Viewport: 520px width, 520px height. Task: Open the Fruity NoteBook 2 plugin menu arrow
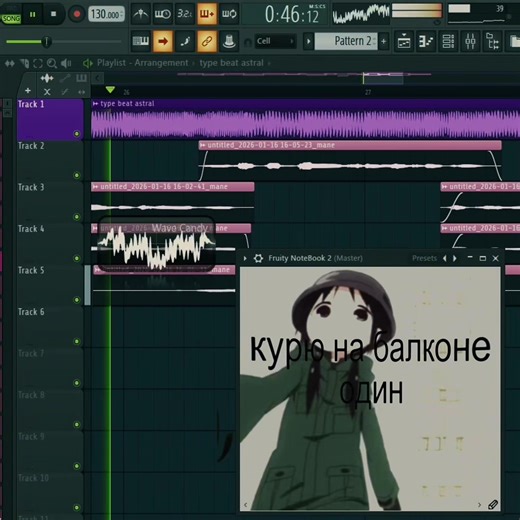[245, 258]
